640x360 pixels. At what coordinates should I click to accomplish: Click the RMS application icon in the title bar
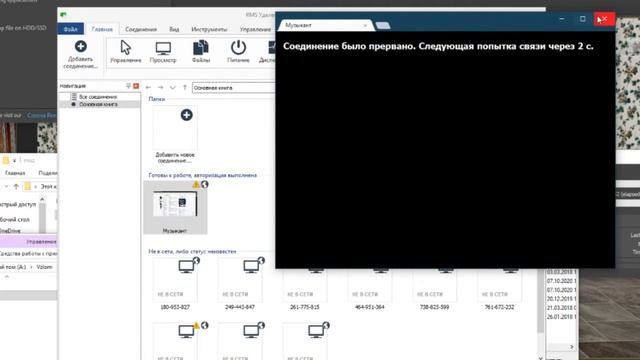(63, 15)
